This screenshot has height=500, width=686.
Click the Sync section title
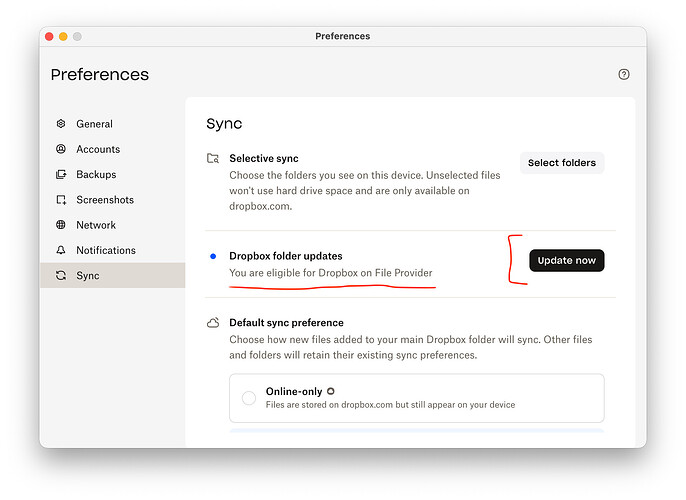(224, 124)
